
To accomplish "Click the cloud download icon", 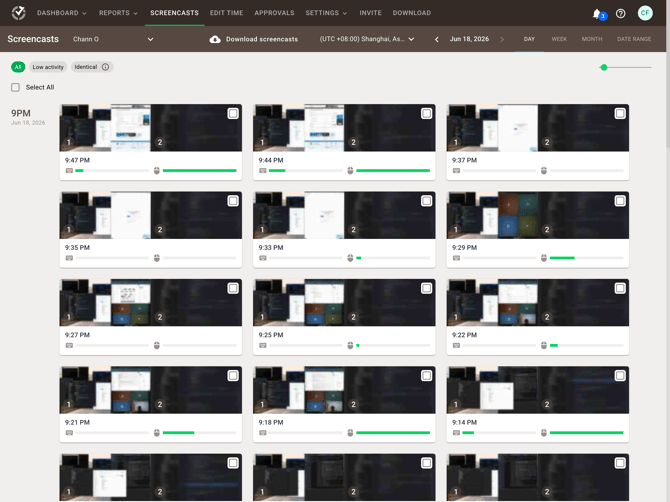I will pos(215,39).
